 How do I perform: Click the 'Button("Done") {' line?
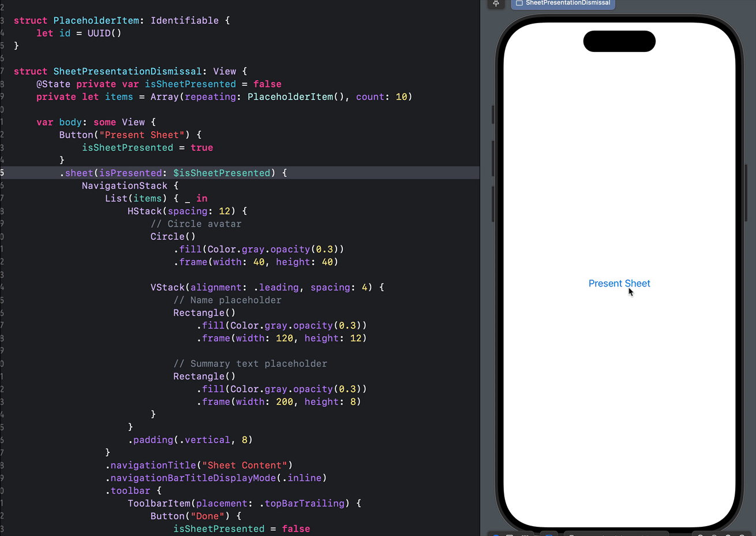click(x=196, y=516)
